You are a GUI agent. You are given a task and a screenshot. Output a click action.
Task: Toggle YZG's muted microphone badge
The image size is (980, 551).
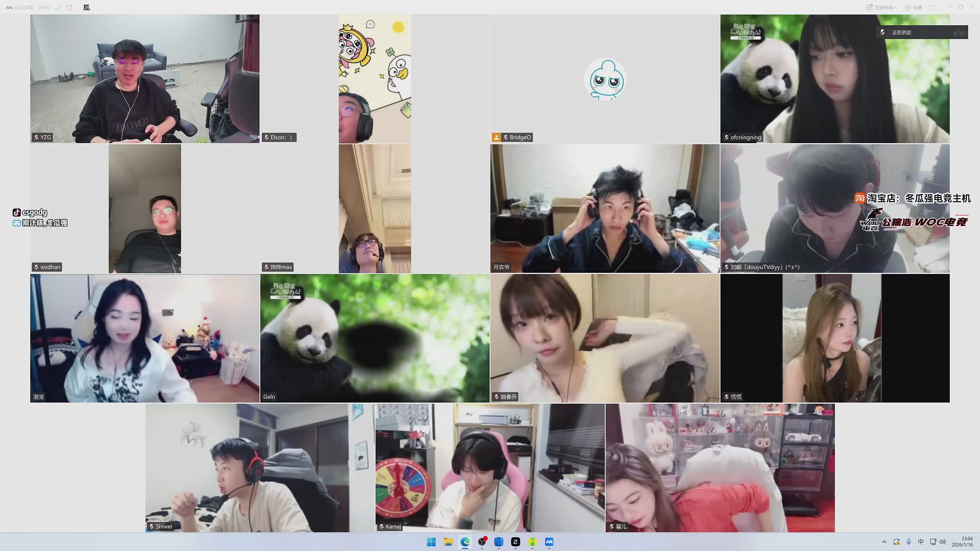[x=36, y=137]
